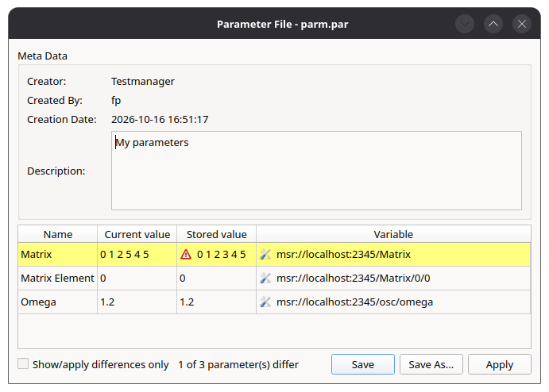The image size is (549, 392).
Task: Click the Stored value column header
Action: (x=217, y=234)
